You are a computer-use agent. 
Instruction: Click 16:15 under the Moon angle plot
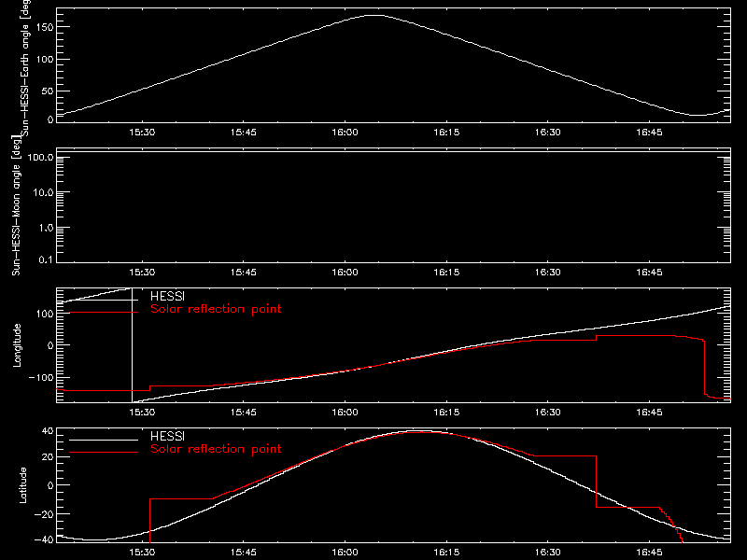[x=446, y=272]
